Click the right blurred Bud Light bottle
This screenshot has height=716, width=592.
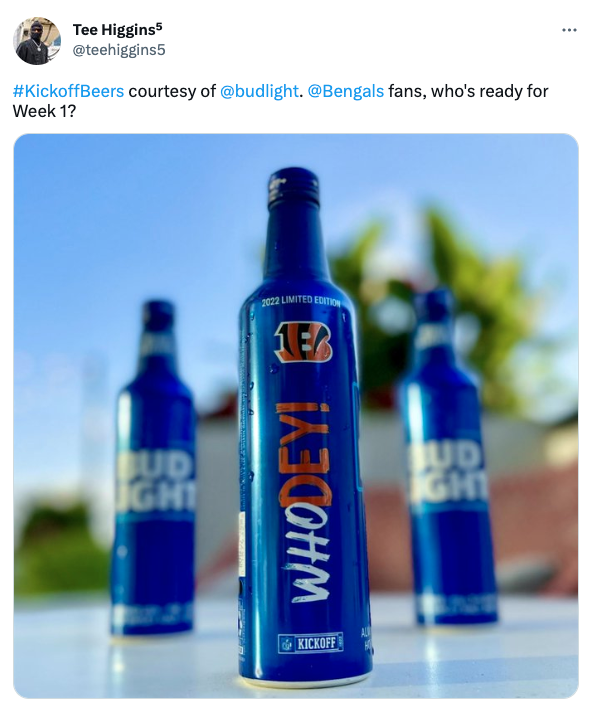[x=448, y=457]
